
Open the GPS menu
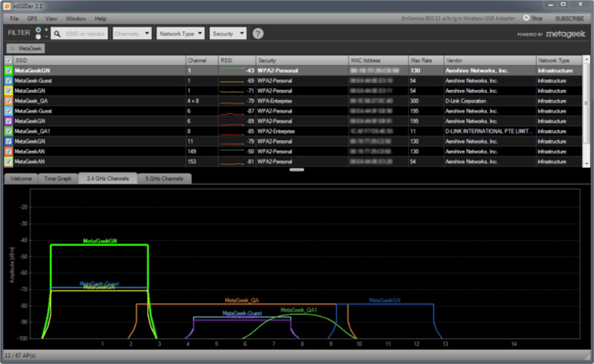(x=32, y=19)
